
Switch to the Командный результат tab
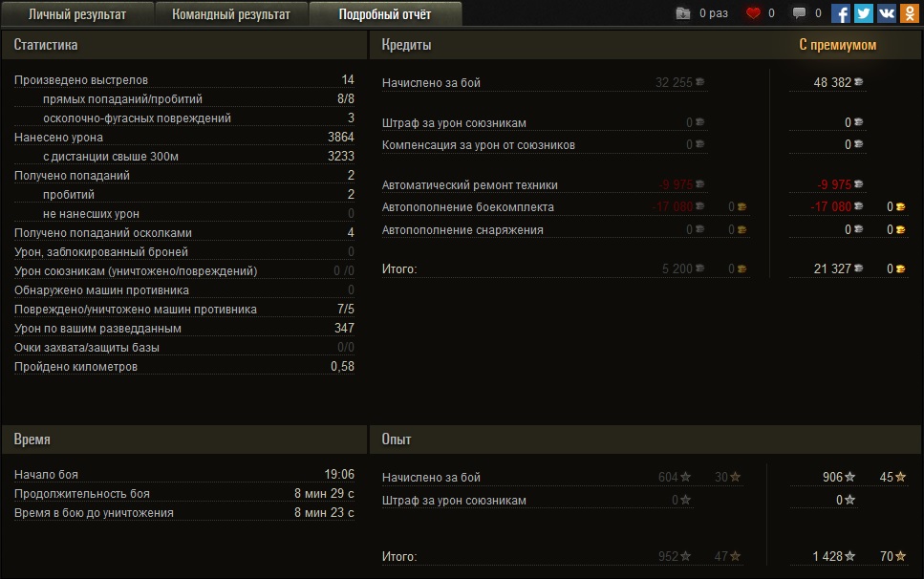click(231, 13)
